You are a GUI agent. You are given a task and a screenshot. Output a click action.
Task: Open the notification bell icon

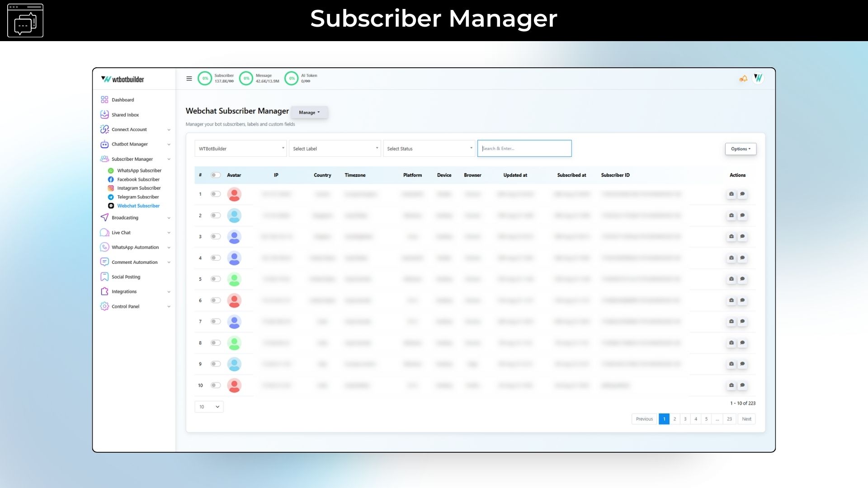pos(743,78)
